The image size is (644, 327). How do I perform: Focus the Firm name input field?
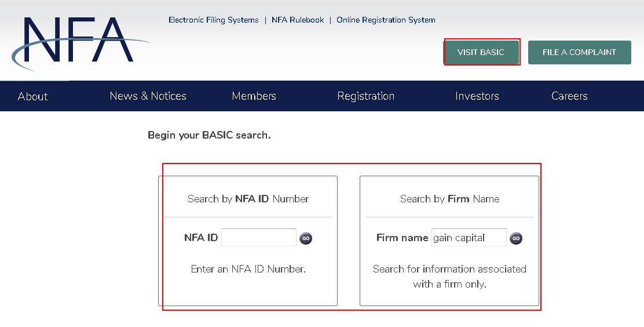pos(469,237)
